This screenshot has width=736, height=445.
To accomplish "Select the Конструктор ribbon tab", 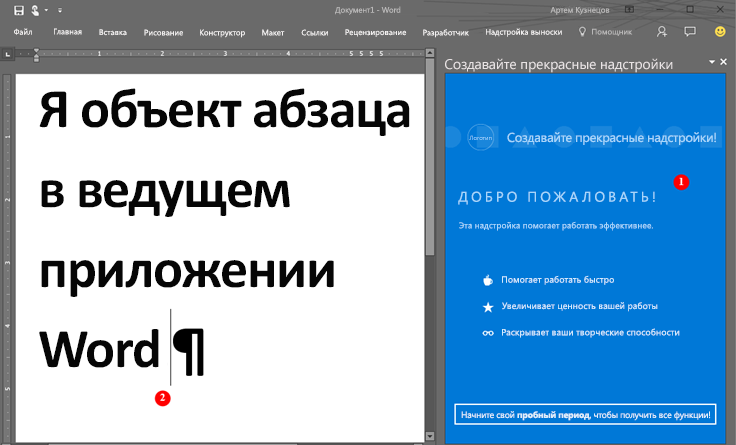I will tap(222, 32).
